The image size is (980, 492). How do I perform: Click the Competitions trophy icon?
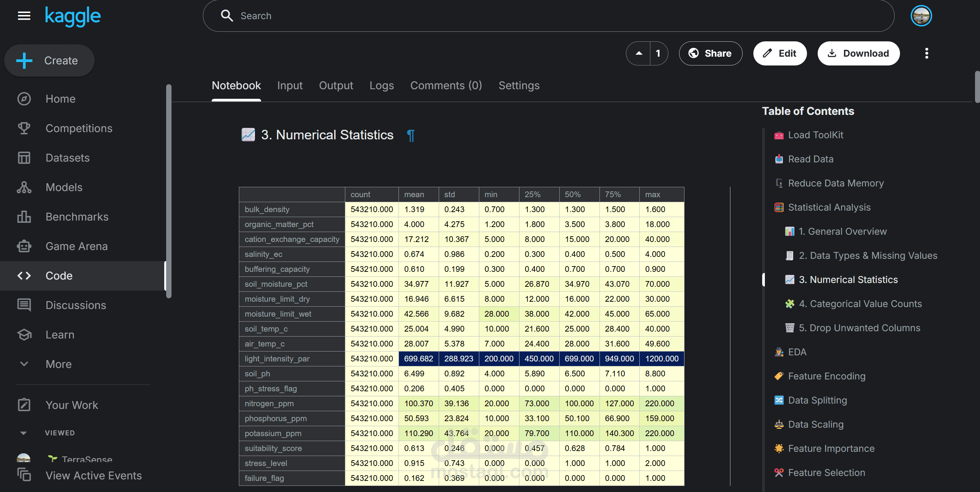(x=24, y=128)
